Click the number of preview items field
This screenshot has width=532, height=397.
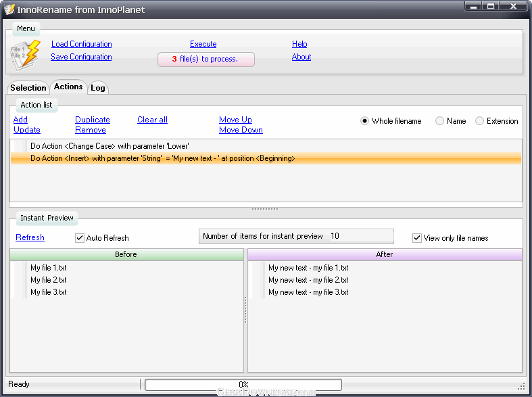[x=362, y=236]
